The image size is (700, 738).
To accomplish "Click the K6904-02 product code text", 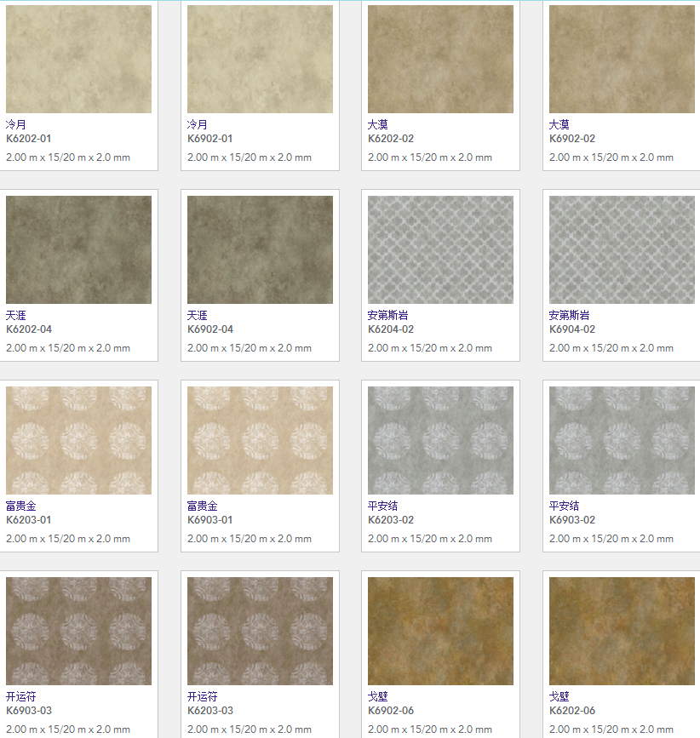I will coord(572,329).
